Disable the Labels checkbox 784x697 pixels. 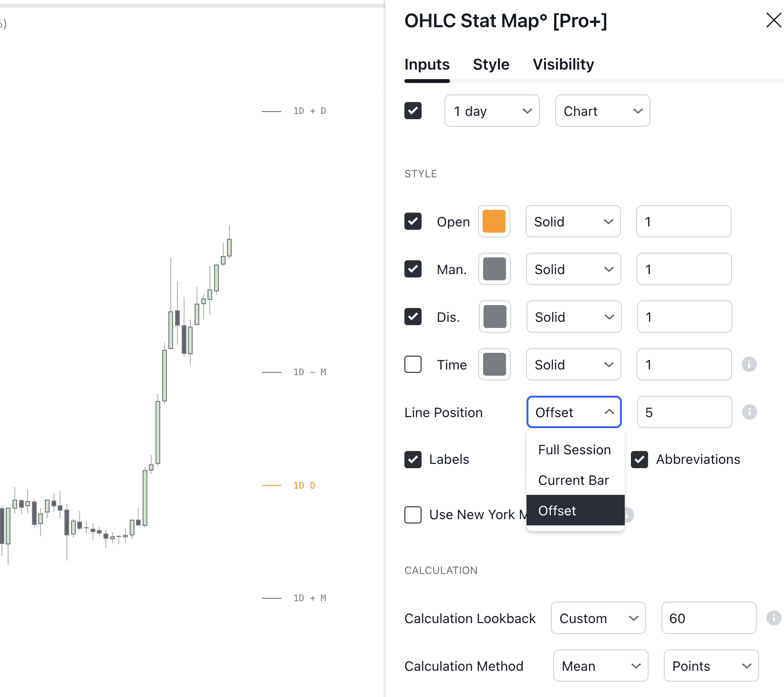(x=413, y=460)
